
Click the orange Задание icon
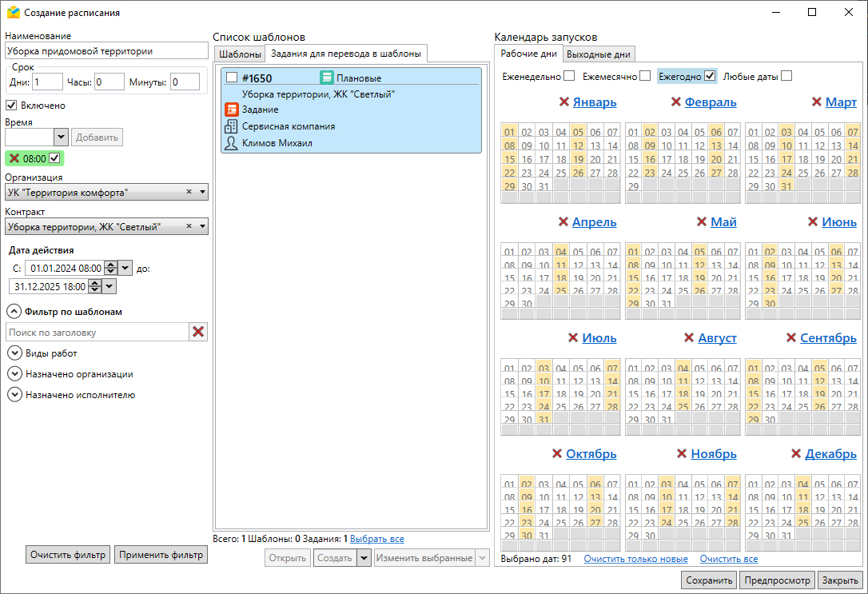[232, 110]
